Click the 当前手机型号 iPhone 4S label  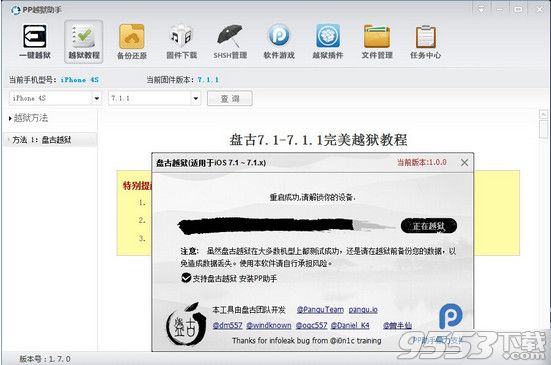tap(54, 80)
